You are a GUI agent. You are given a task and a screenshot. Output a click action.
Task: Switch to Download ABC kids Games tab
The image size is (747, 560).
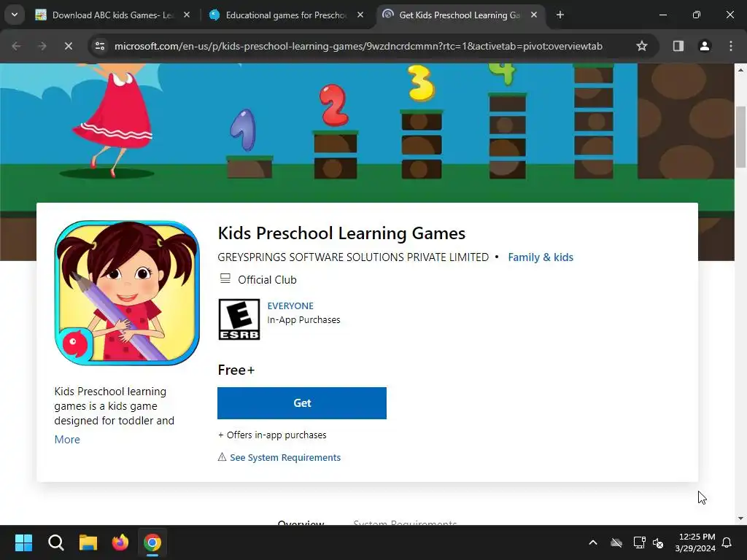coord(112,15)
